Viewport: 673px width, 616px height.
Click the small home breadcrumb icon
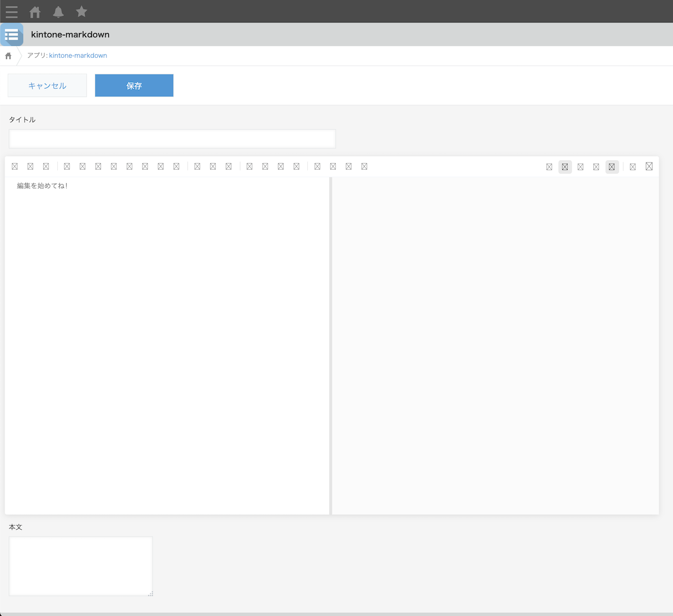coord(8,55)
